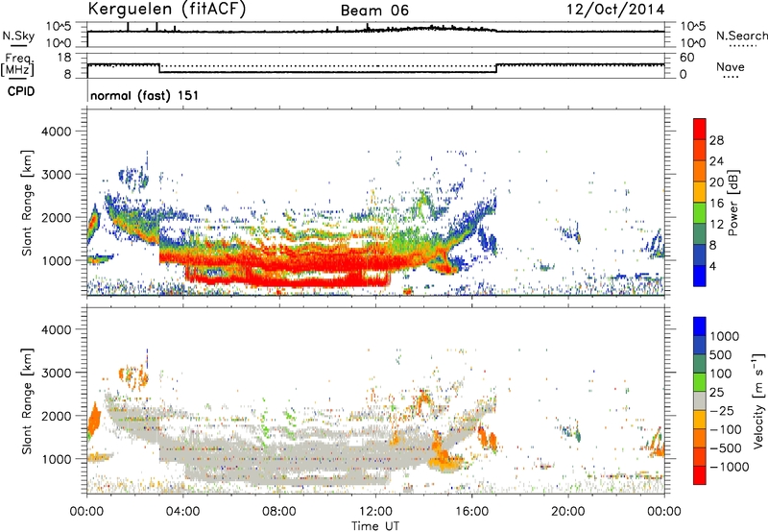Click the 'Time UT' axis label
Screen dimensions: 768x532
(375, 525)
